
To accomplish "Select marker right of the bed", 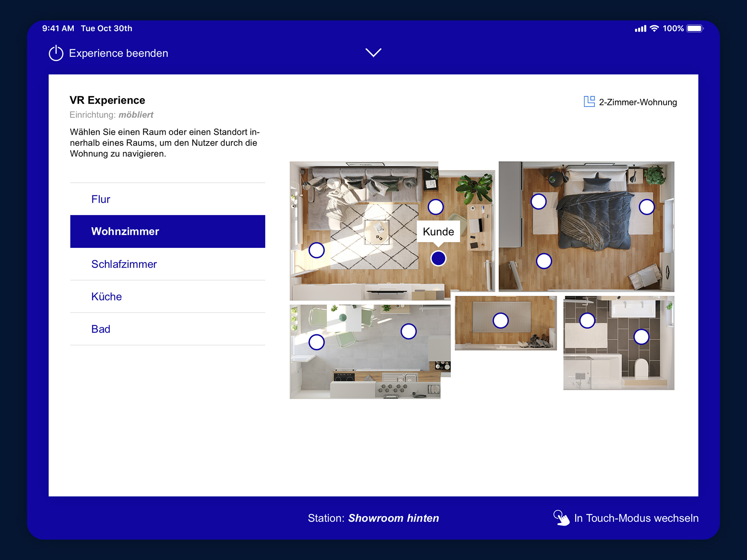I will (x=646, y=207).
